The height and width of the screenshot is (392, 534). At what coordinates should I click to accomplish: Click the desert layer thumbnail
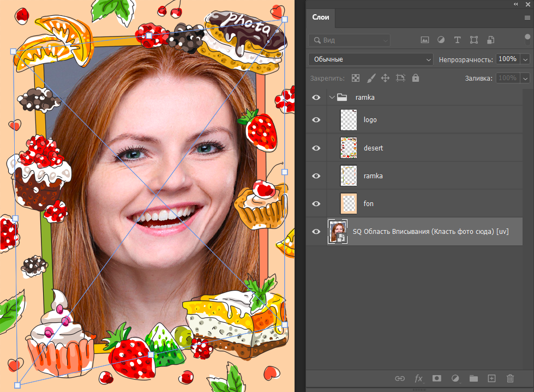[348, 148]
